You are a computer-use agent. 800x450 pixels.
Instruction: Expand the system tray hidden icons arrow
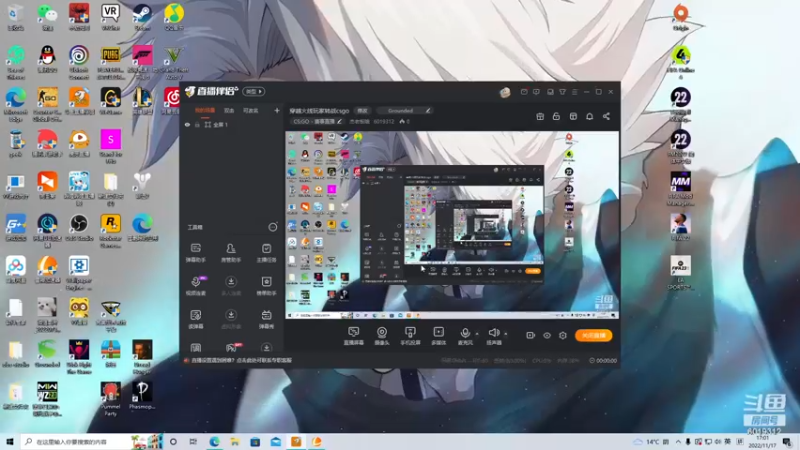pos(678,442)
